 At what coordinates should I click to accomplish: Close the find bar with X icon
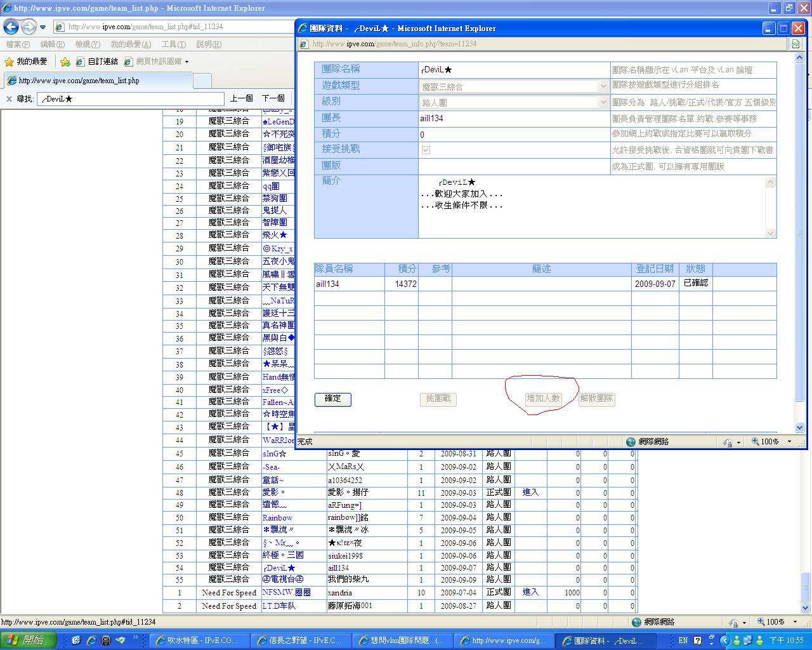pyautogui.click(x=9, y=98)
